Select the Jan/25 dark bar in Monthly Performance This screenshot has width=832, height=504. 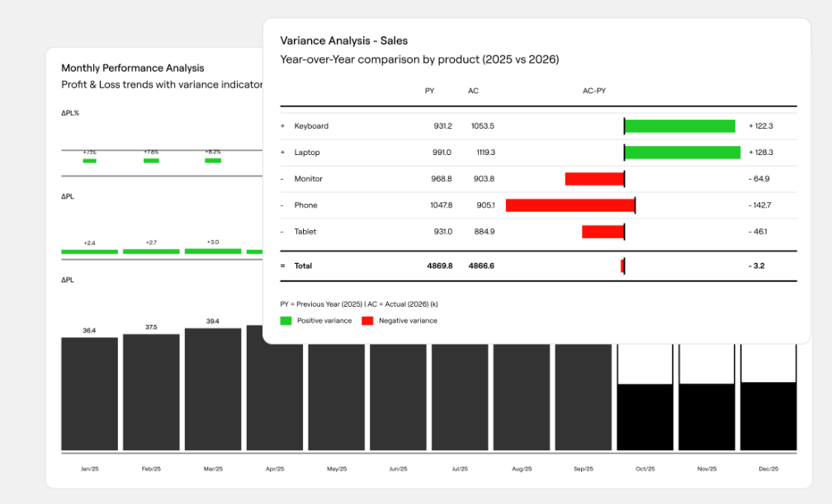[x=90, y=394]
